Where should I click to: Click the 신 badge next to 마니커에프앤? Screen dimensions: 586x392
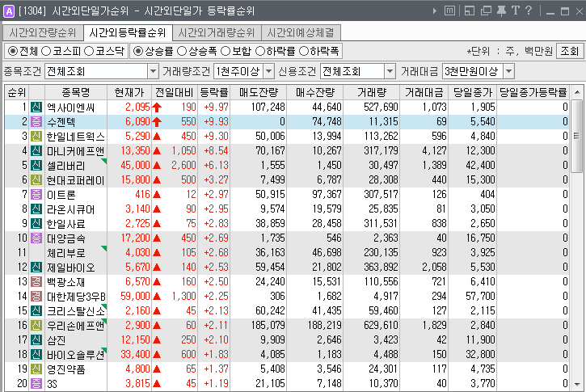[x=36, y=150]
